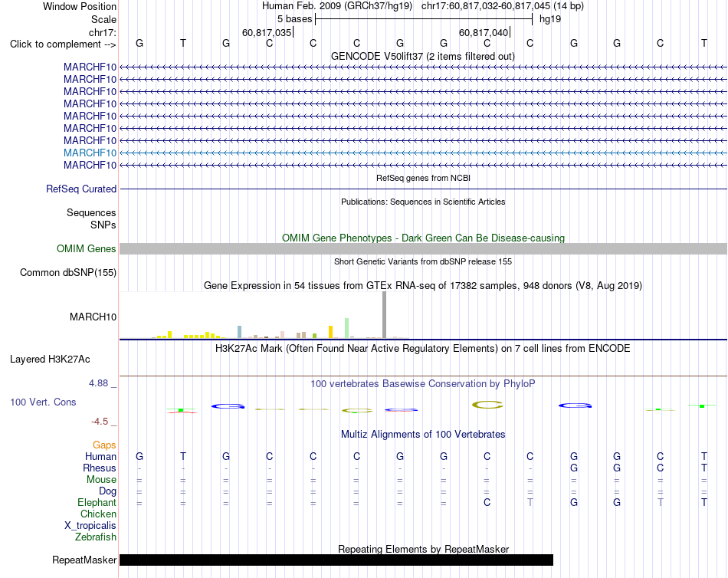
Task: Click the '100 Vert. Cons' track label
Action: click(x=43, y=402)
